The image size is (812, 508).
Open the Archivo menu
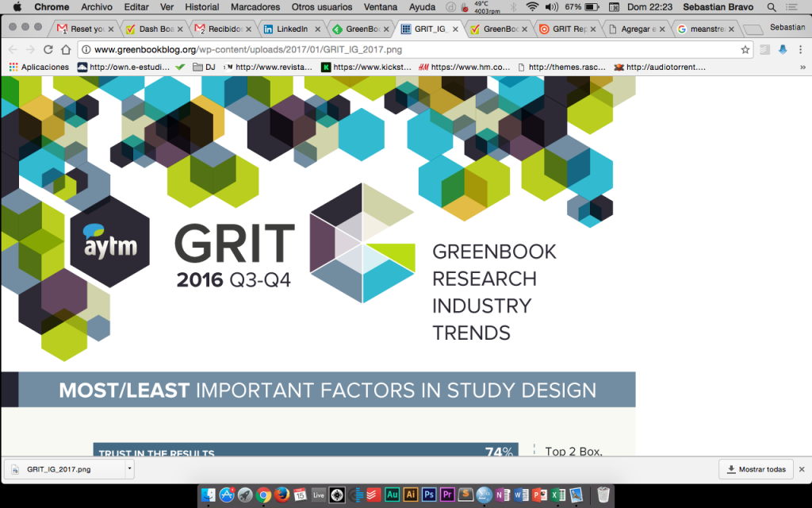[97, 7]
